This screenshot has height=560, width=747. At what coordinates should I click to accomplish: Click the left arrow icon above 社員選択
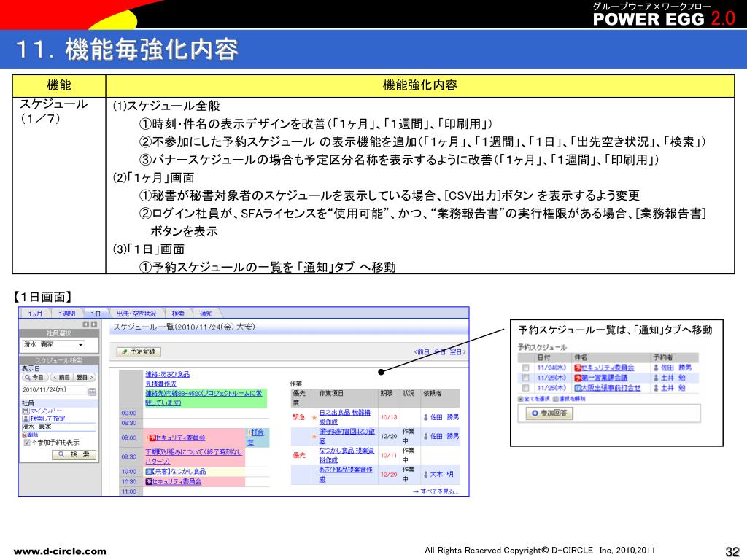click(86, 324)
